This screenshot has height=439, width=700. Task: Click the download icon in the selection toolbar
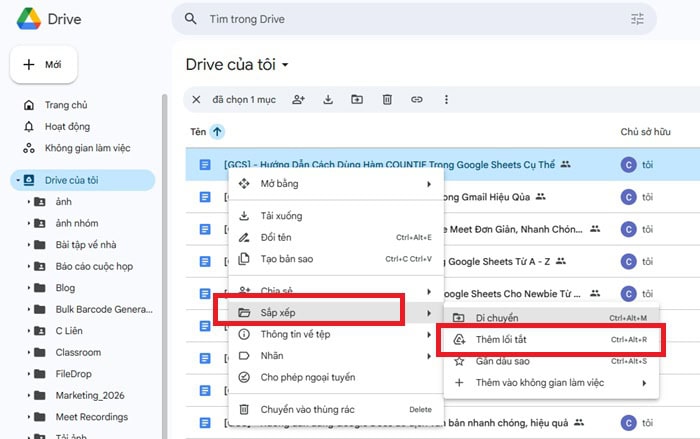point(327,99)
